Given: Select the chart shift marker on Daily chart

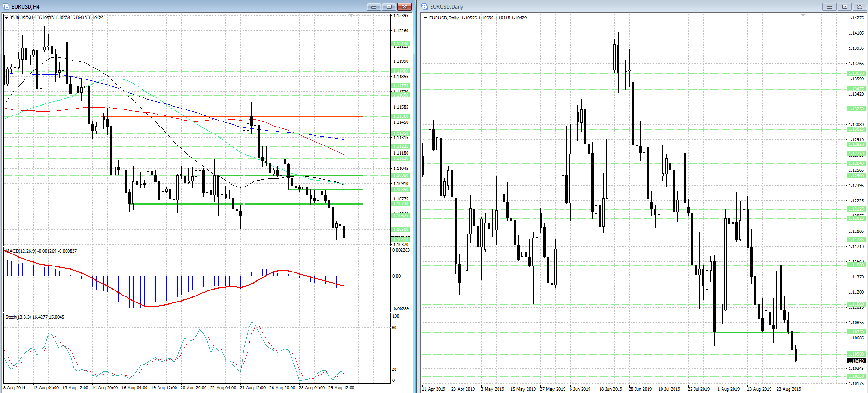Looking at the screenshot, I should click(x=803, y=16).
